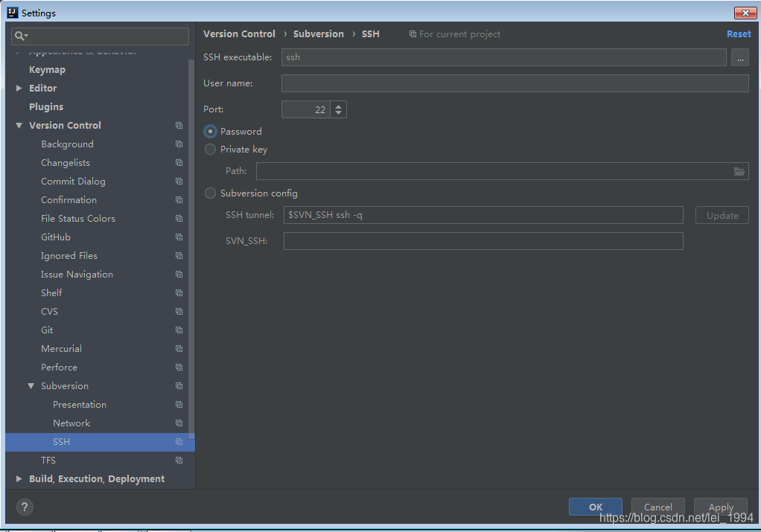Image resolution: width=761 pixels, height=532 pixels.
Task: Expand the Editor settings section
Action: pyautogui.click(x=19, y=88)
